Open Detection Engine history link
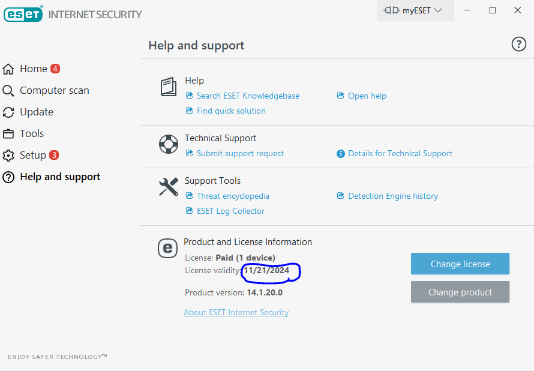The image size is (534, 372). pyautogui.click(x=393, y=196)
